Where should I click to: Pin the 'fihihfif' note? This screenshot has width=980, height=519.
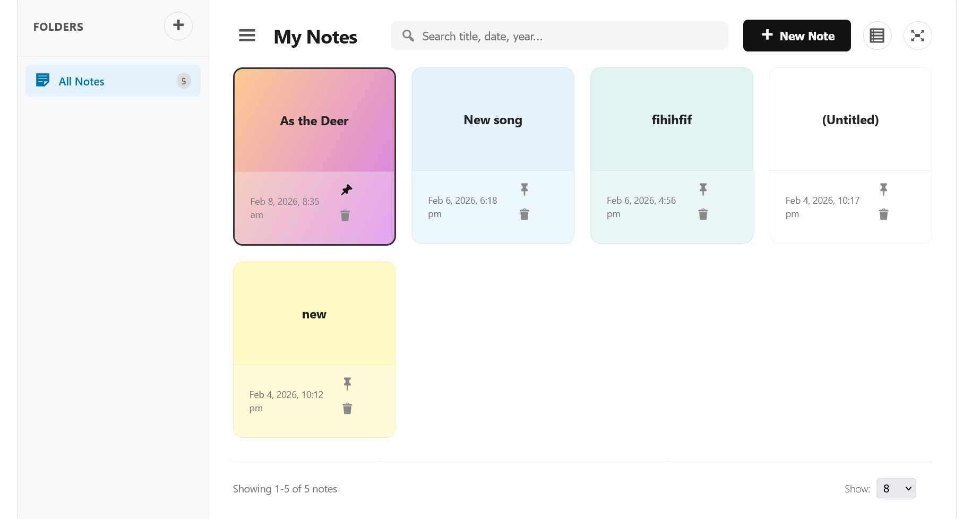[703, 189]
